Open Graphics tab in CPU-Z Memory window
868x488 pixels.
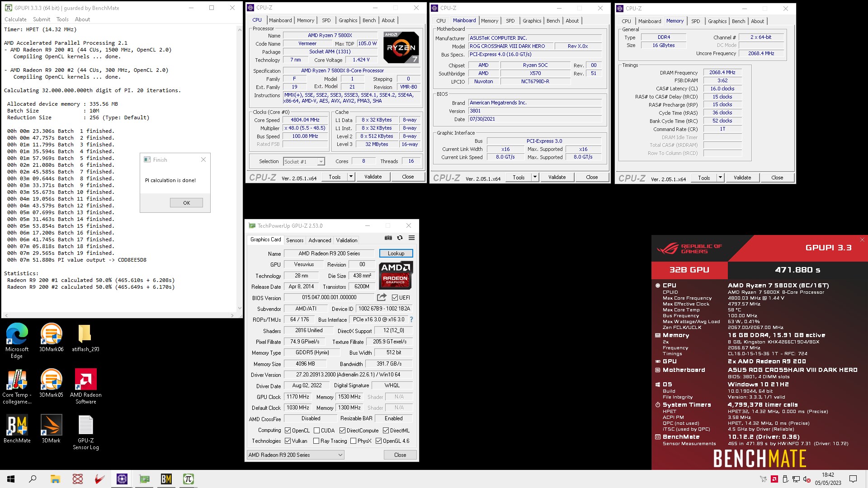717,21
